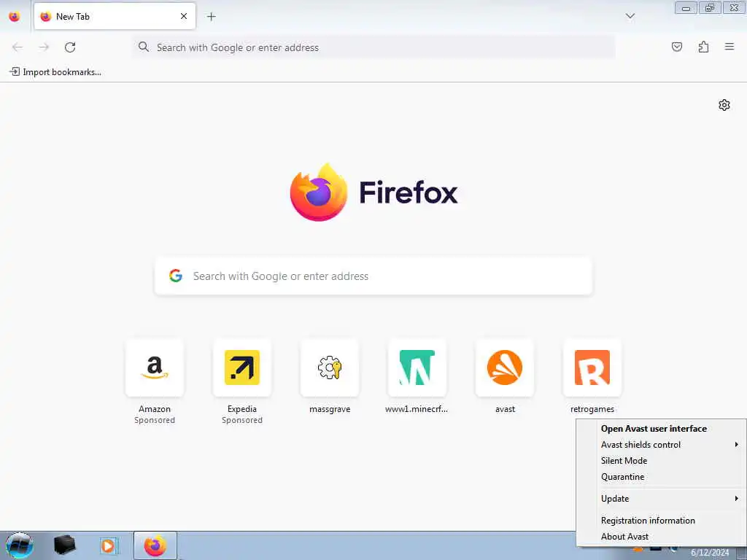Click Import bookmarks link
This screenshot has height=560, width=747.
pyautogui.click(x=55, y=72)
